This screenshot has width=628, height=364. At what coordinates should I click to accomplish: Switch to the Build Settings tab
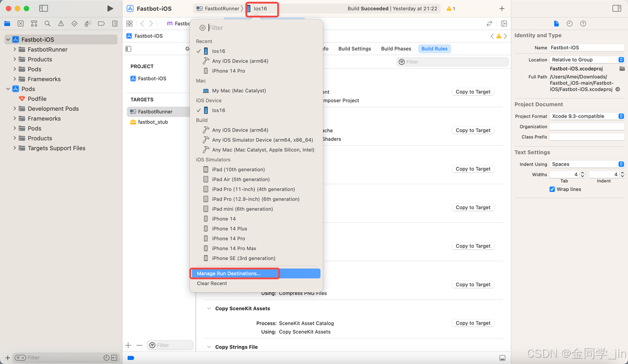[355, 49]
